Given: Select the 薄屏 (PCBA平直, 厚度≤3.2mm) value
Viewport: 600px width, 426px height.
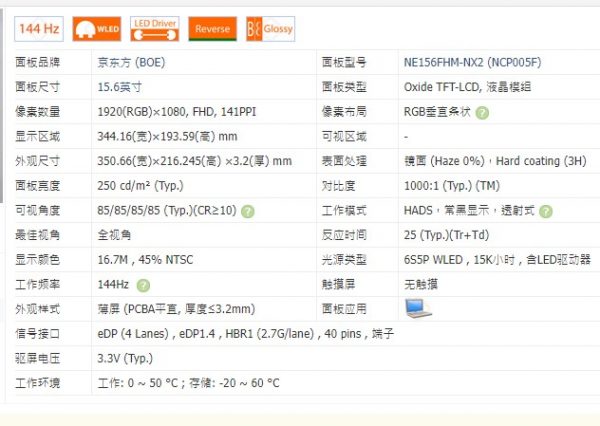Looking at the screenshot, I should 176,309.
